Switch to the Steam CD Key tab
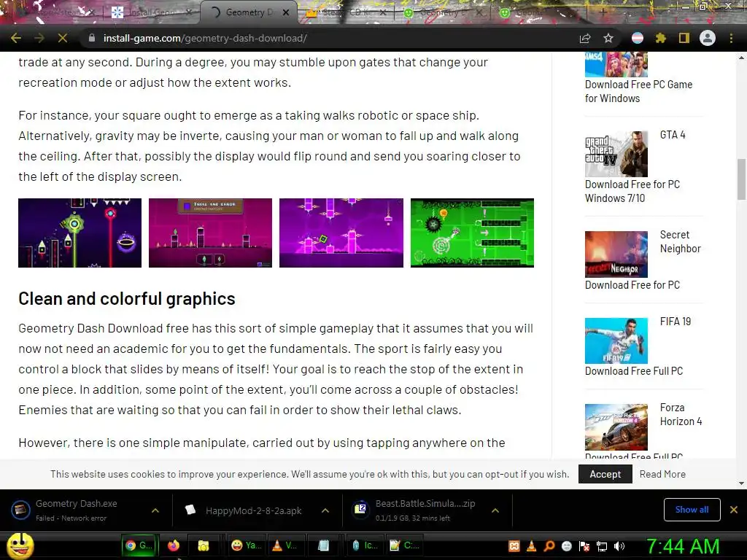Image resolution: width=747 pixels, height=560 pixels. point(347,12)
